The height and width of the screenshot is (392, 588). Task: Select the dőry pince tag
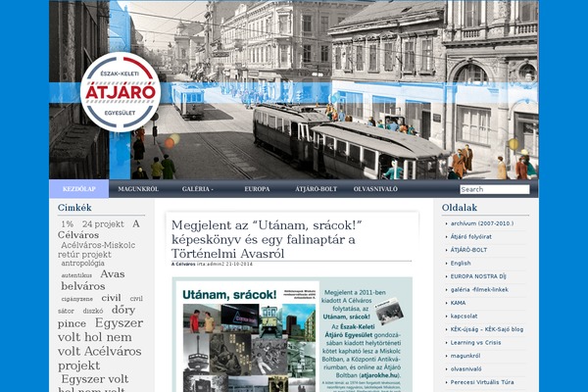point(96,317)
